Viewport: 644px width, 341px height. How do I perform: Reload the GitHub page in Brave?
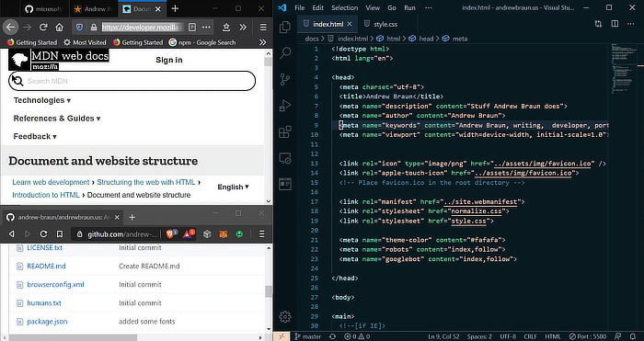pyautogui.click(x=43, y=233)
